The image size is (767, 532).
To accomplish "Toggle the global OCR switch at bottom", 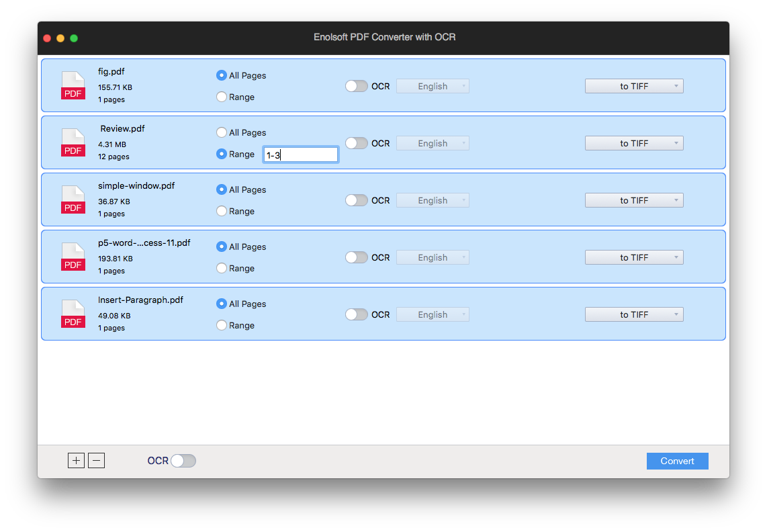I will pyautogui.click(x=183, y=461).
